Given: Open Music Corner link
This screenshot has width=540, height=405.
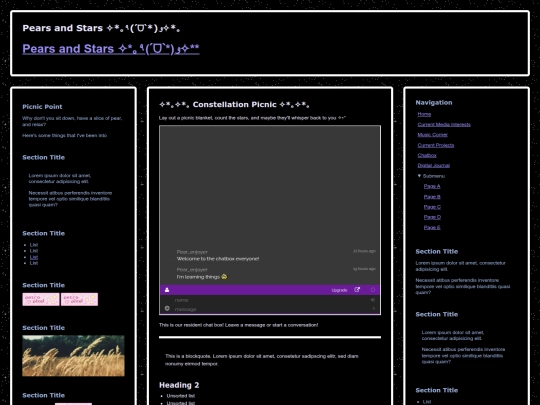Looking at the screenshot, I should coord(433,135).
